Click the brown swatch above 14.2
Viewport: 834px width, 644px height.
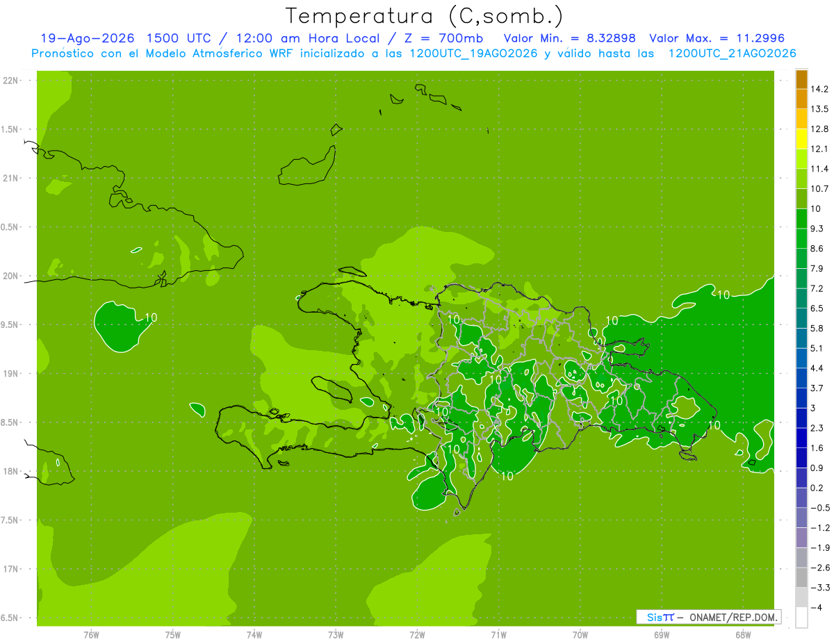[x=801, y=79]
